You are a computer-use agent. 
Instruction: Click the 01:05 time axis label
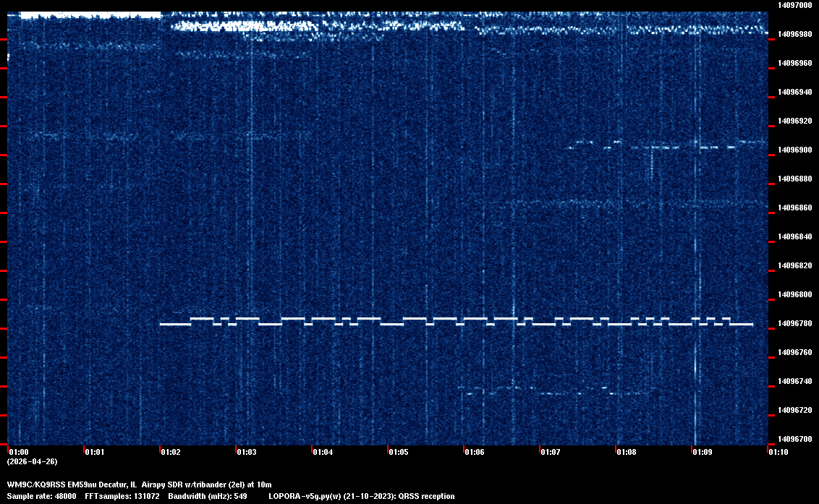click(399, 452)
